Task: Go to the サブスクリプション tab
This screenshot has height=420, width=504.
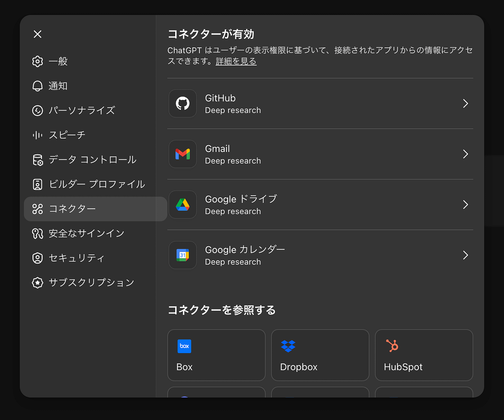Action: [x=95, y=283]
